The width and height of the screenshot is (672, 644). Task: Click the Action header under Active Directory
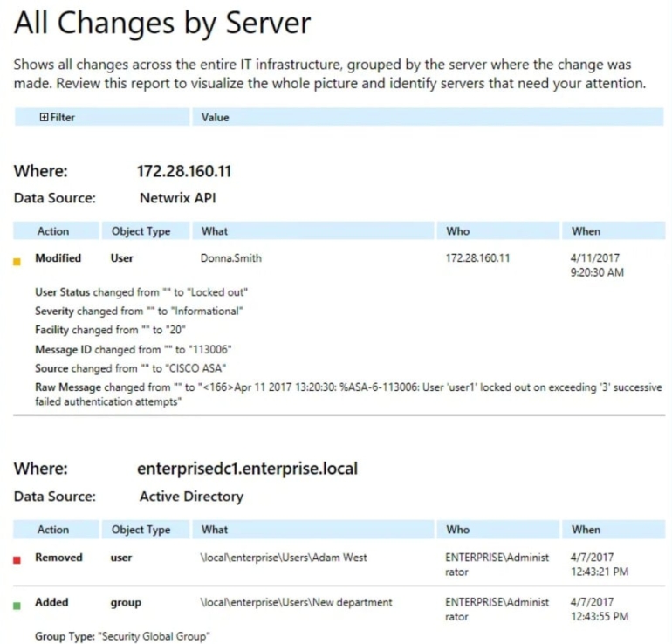click(56, 529)
